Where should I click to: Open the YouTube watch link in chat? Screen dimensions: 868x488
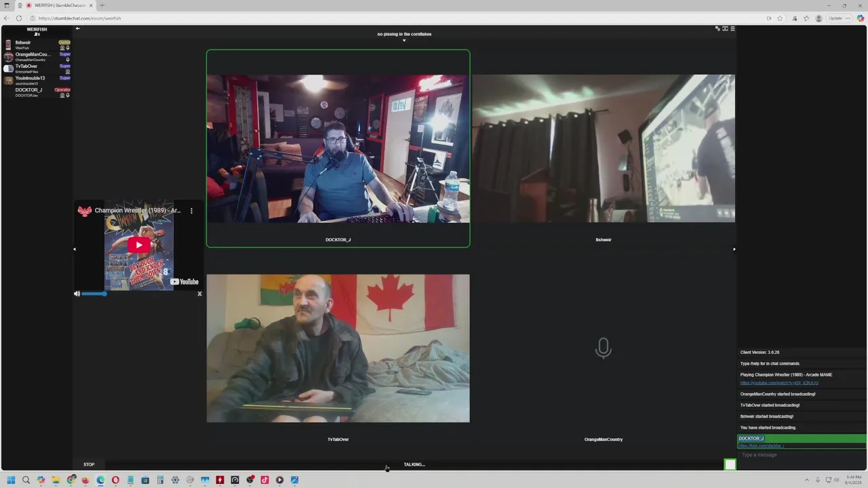779,383
